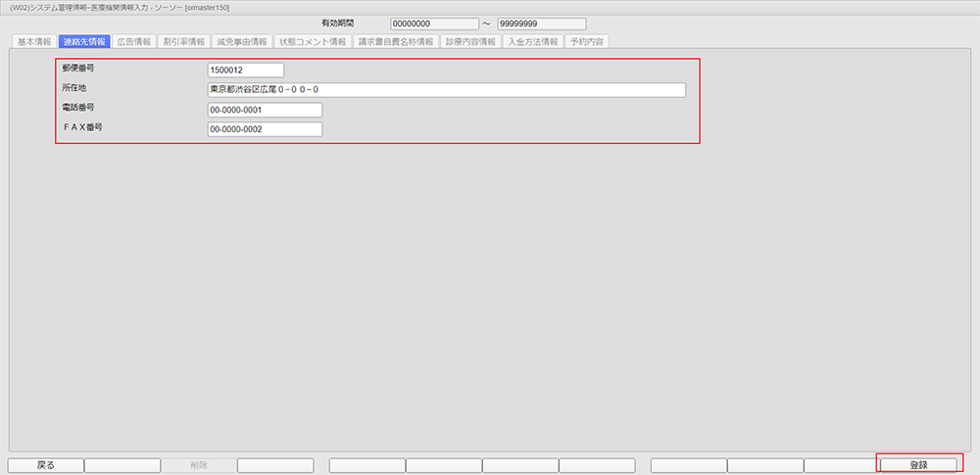Open the 診療内容情報 tab

coord(470,42)
